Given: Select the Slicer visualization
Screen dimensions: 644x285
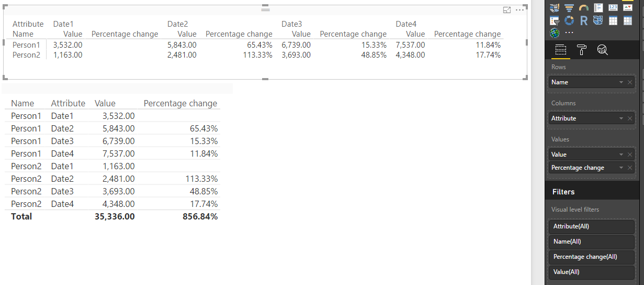Looking at the screenshot, I should [x=555, y=20].
